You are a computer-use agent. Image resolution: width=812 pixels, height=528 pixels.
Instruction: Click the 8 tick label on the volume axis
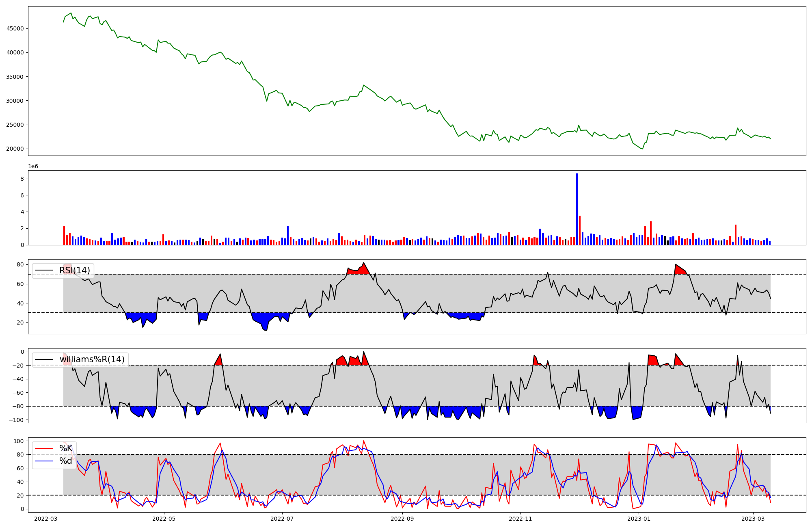click(x=22, y=179)
